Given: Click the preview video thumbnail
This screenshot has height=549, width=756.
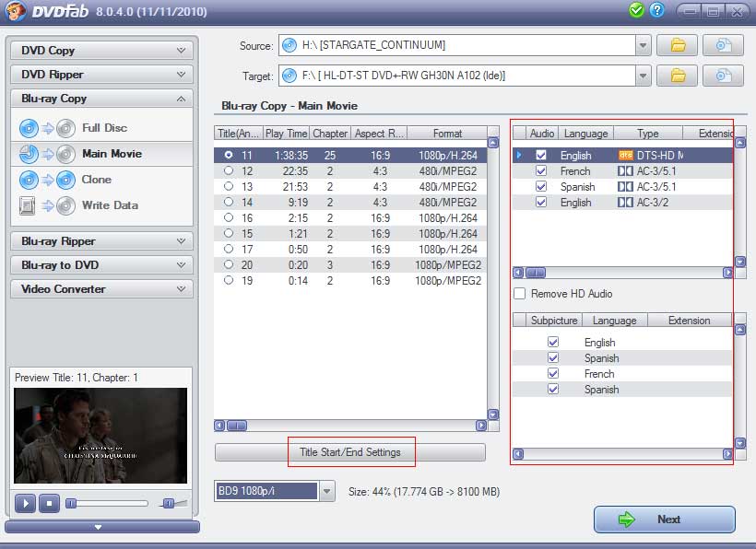Looking at the screenshot, I should click(x=100, y=436).
